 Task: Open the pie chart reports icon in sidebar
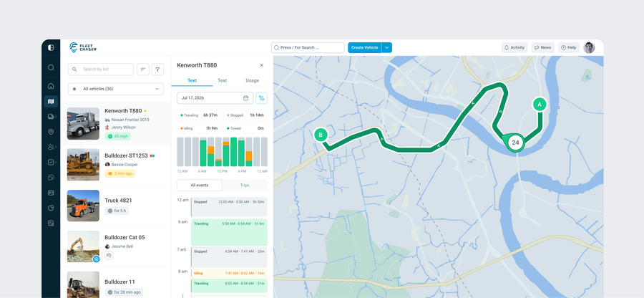[51, 208]
